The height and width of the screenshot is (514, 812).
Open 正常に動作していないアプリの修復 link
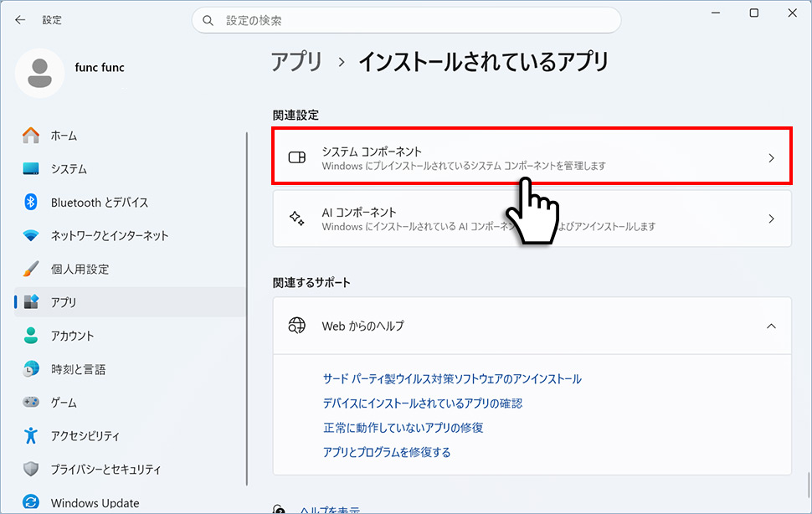coord(403,428)
